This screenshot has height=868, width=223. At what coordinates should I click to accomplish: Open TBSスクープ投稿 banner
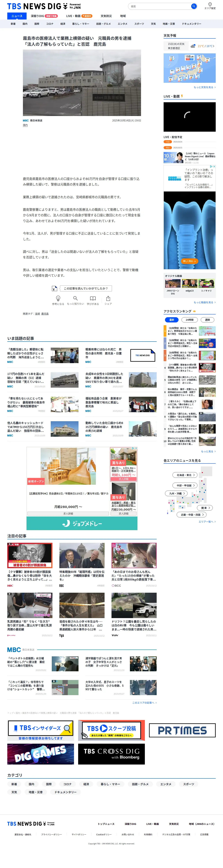pyautogui.click(x=111, y=730)
